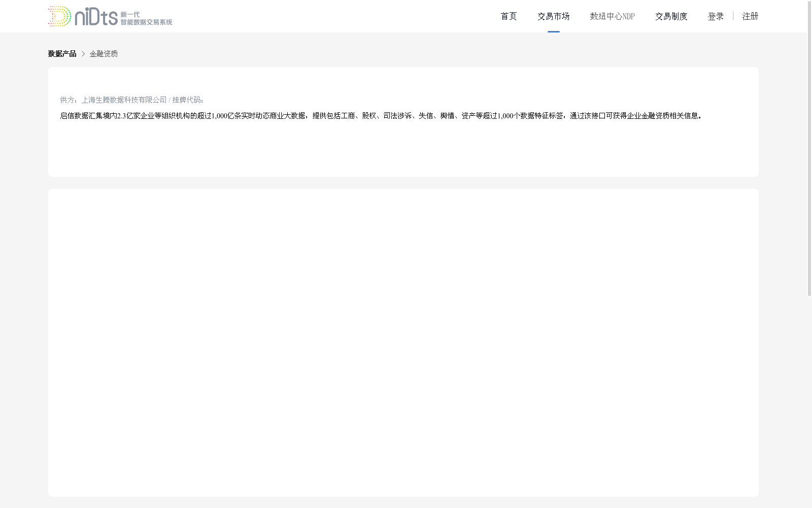This screenshot has height=508, width=812.
Task: Open the 首页 menu item
Action: [x=509, y=16]
